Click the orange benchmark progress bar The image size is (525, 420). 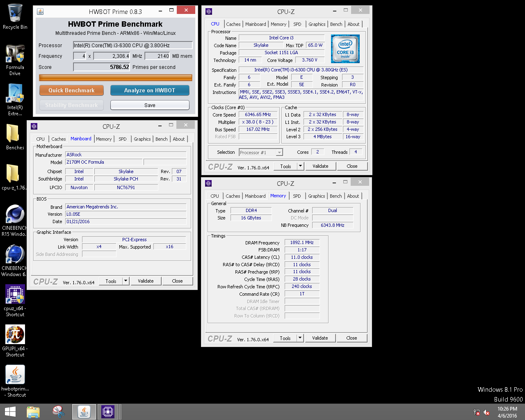116,78
